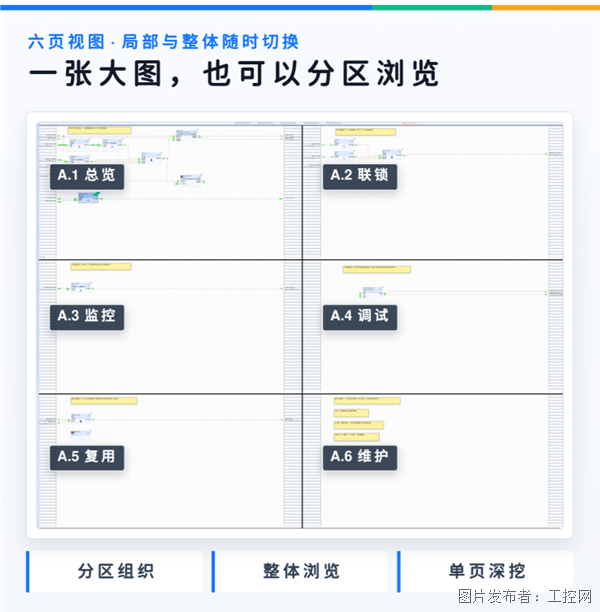This screenshot has height=612, width=600.
Task: Open the A.3 监控 page label
Action: (x=87, y=317)
